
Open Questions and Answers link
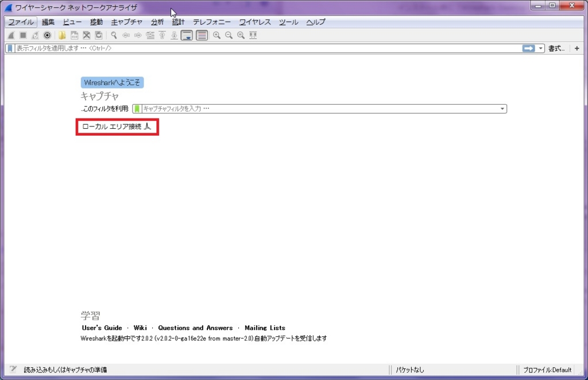[195, 328]
